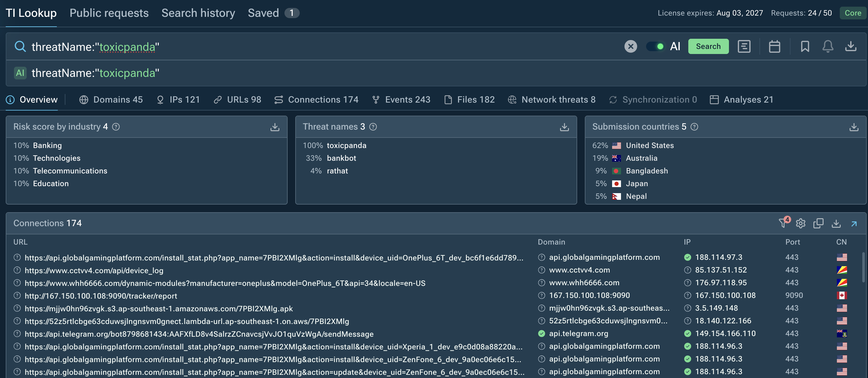Screen dimensions: 868x378
Task: Click the Canada flag in CN column
Action: [x=841, y=295]
